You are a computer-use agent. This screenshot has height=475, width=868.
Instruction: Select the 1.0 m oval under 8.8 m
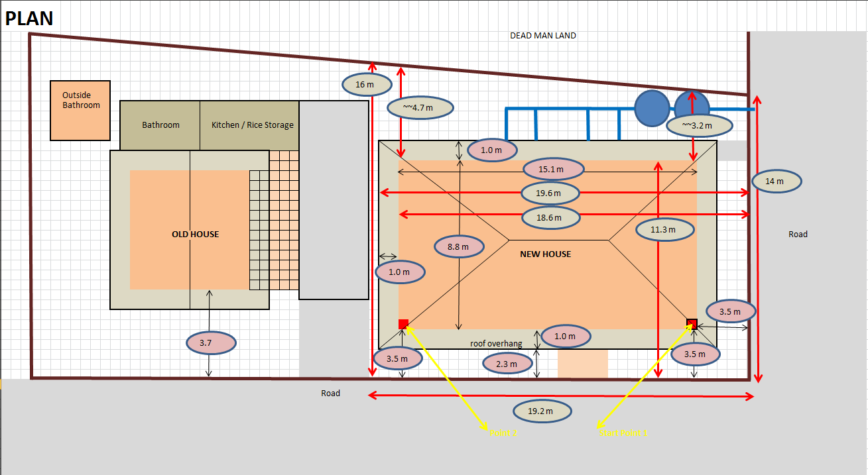(400, 272)
